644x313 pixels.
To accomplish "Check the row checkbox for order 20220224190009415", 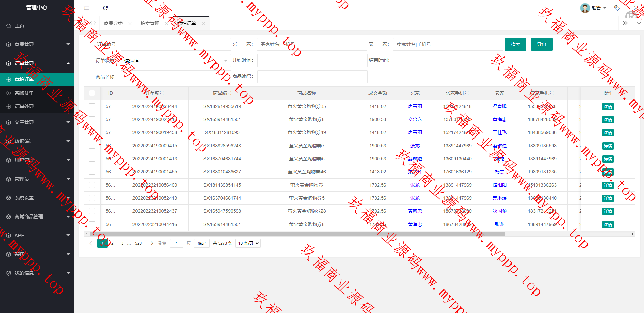I will 92,146.
